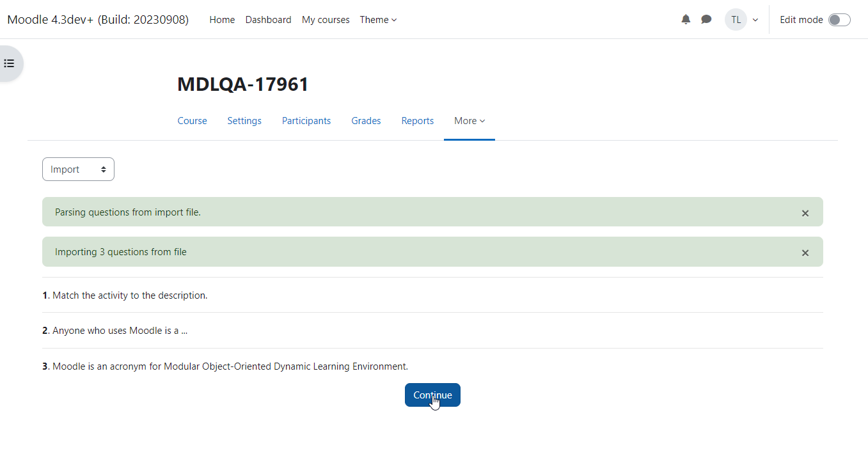Expand the Theme menu
The width and height of the screenshot is (868, 456).
(x=378, y=20)
